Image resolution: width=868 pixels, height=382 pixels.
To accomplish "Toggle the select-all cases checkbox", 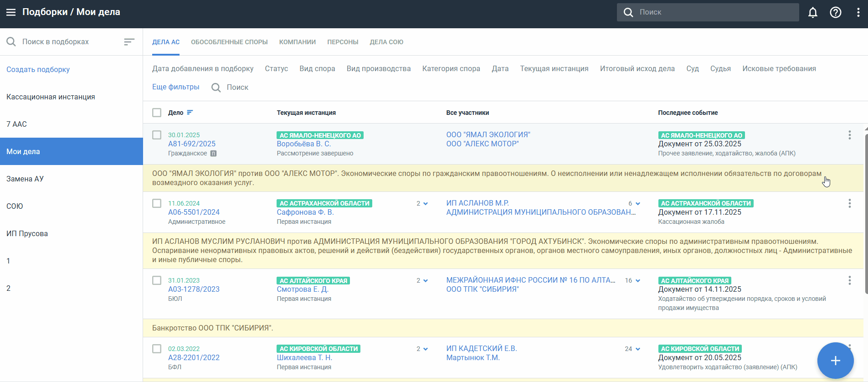I will pos(157,113).
